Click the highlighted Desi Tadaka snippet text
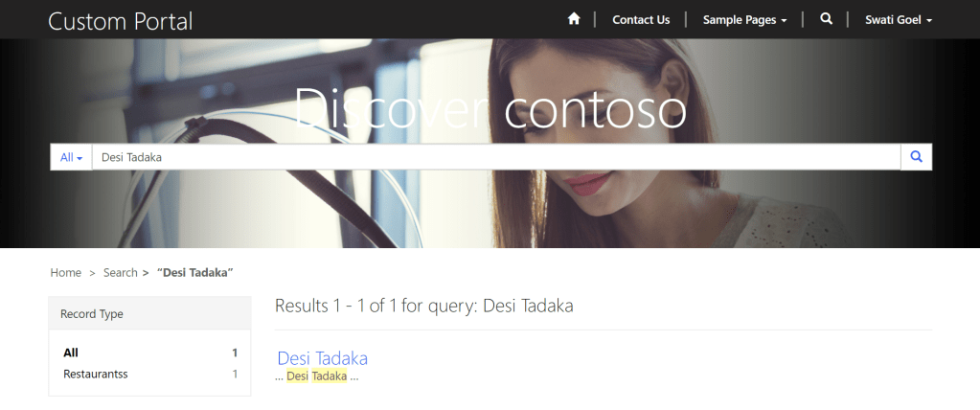The height and width of the screenshot is (410, 980). [x=317, y=376]
